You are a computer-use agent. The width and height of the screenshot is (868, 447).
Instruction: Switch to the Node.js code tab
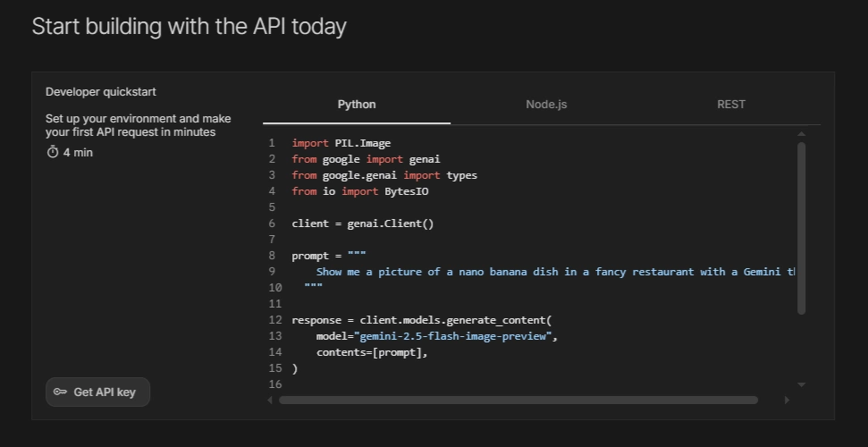coord(546,105)
